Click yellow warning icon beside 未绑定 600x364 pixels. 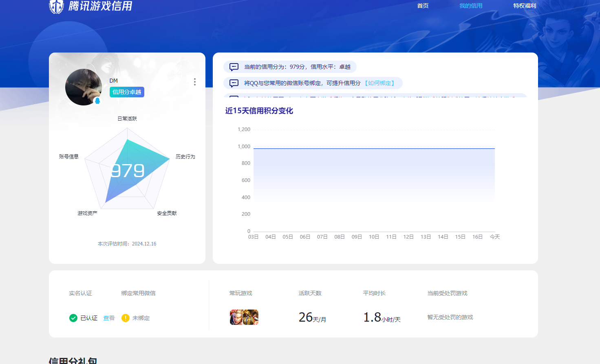click(x=126, y=318)
